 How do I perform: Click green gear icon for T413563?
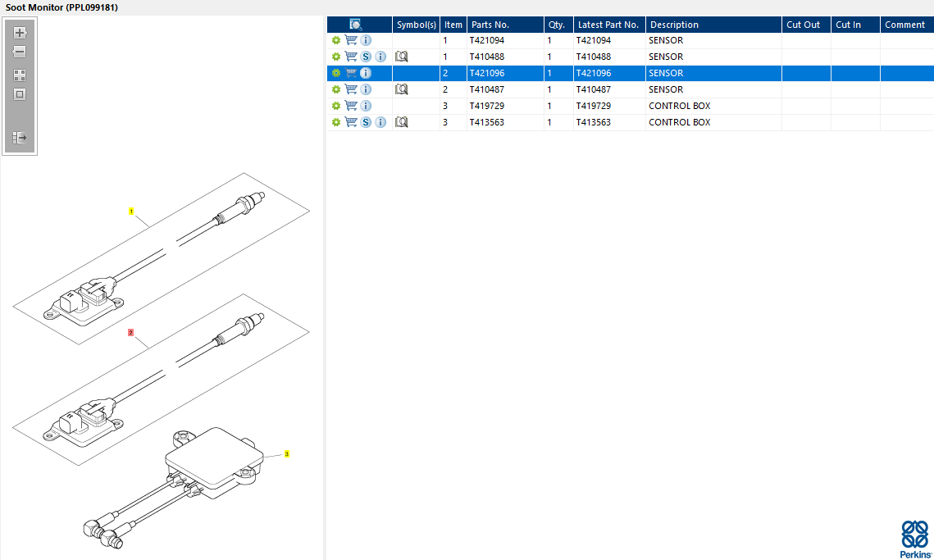pyautogui.click(x=336, y=122)
